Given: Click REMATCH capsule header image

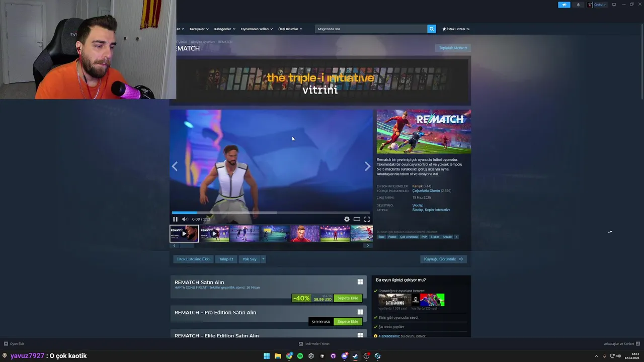Looking at the screenshot, I should click(x=424, y=132).
